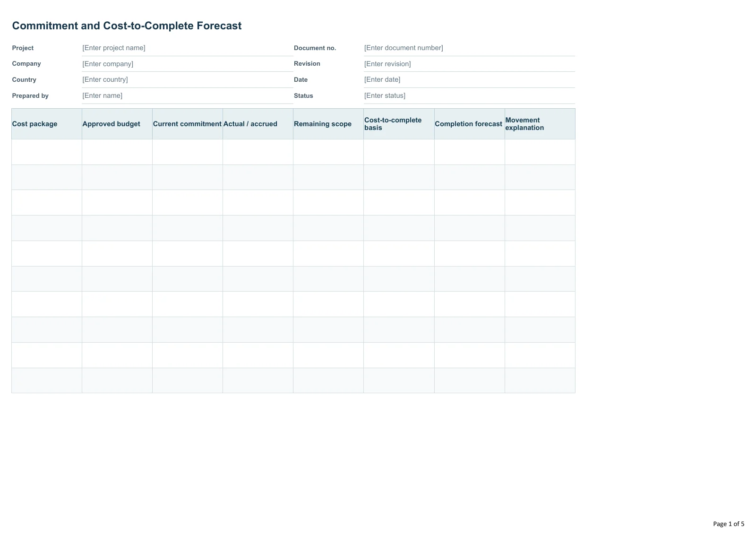The image size is (756, 535).
Task: Select the Current commitment column header
Action: tap(188, 124)
